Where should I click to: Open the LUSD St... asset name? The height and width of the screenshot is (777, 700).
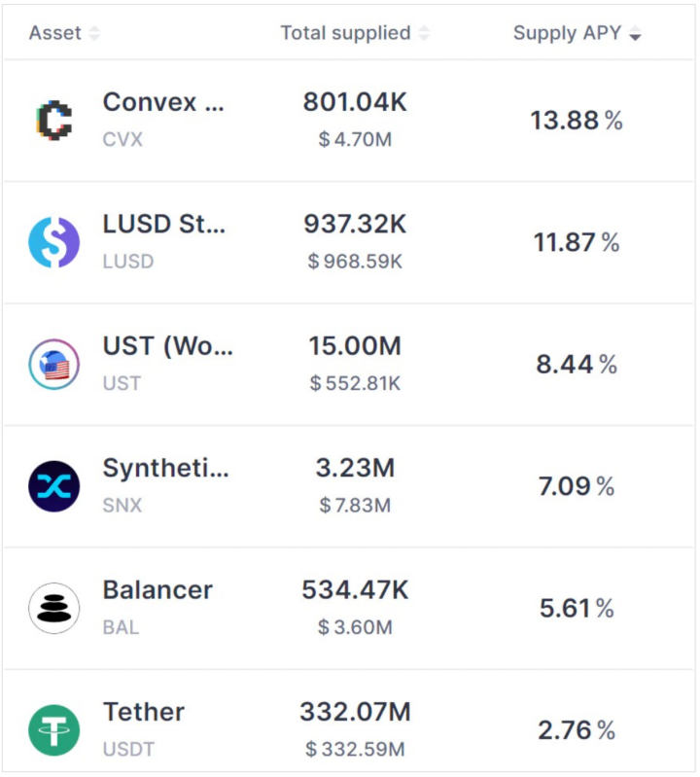click(164, 224)
